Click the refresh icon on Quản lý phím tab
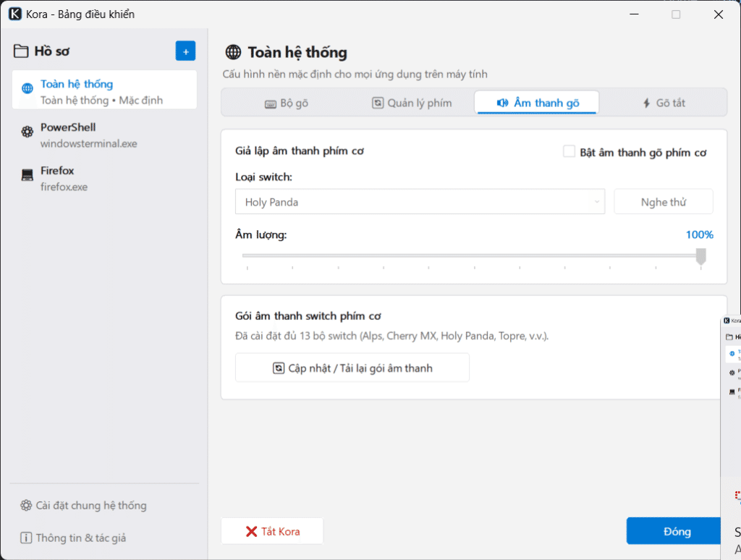Image resolution: width=741 pixels, height=560 pixels. click(378, 103)
